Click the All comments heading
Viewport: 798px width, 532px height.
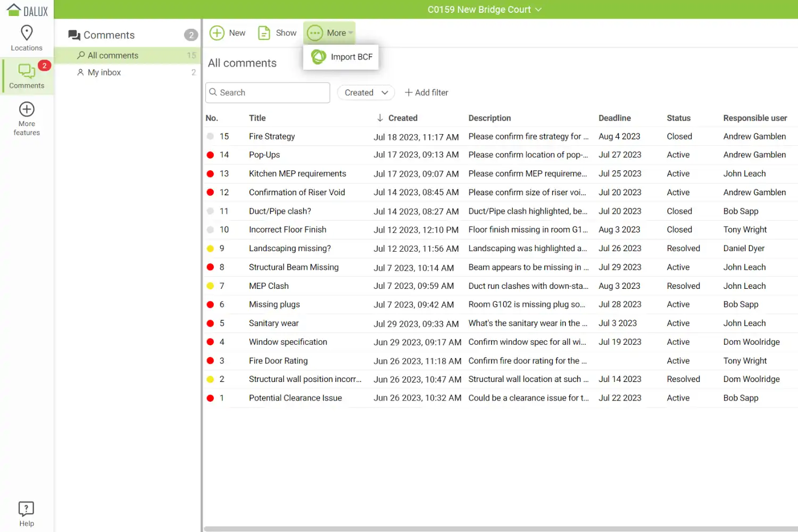(x=242, y=63)
